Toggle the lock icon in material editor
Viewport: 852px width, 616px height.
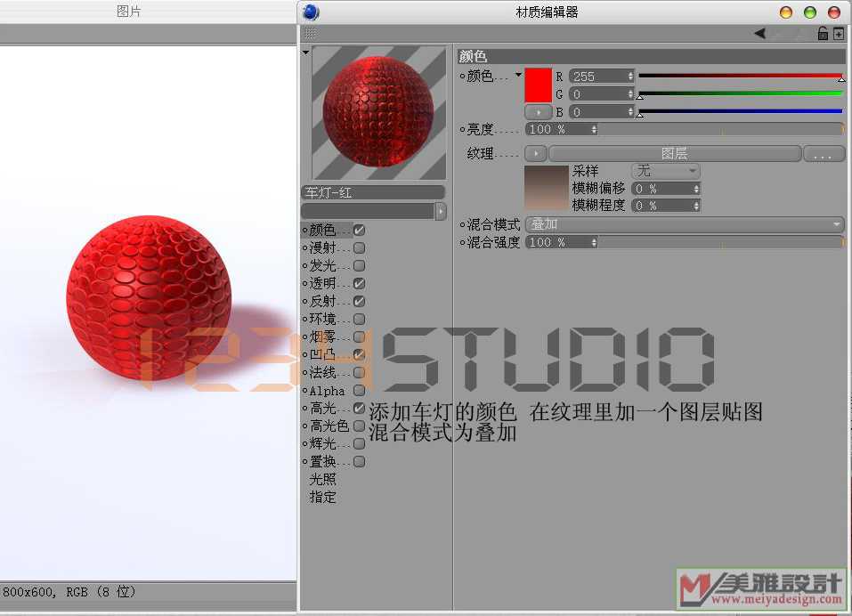(823, 34)
